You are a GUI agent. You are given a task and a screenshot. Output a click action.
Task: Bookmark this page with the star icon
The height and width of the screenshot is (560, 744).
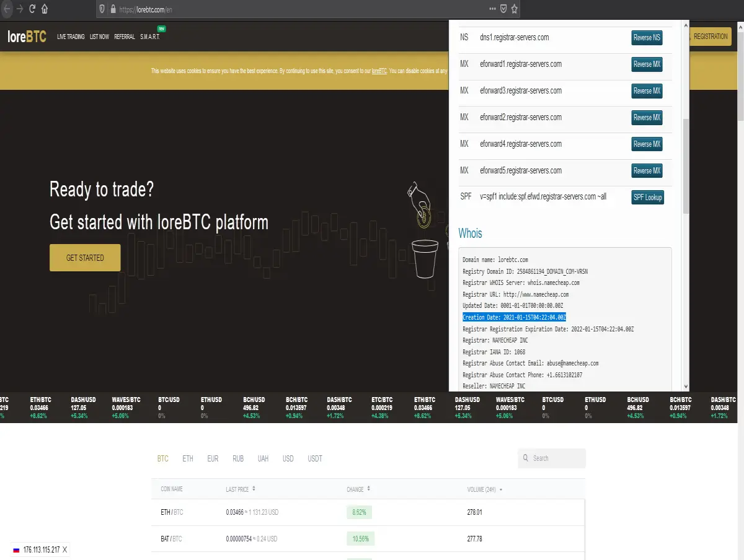515,9
